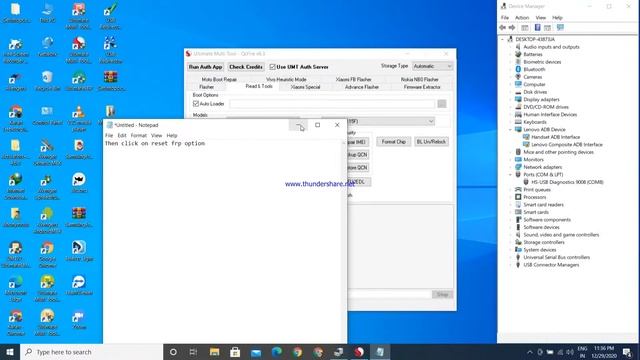Viewport: 640px width, 360px height.
Task: Open Microsoft Store from the taskbar
Action: point(235,352)
